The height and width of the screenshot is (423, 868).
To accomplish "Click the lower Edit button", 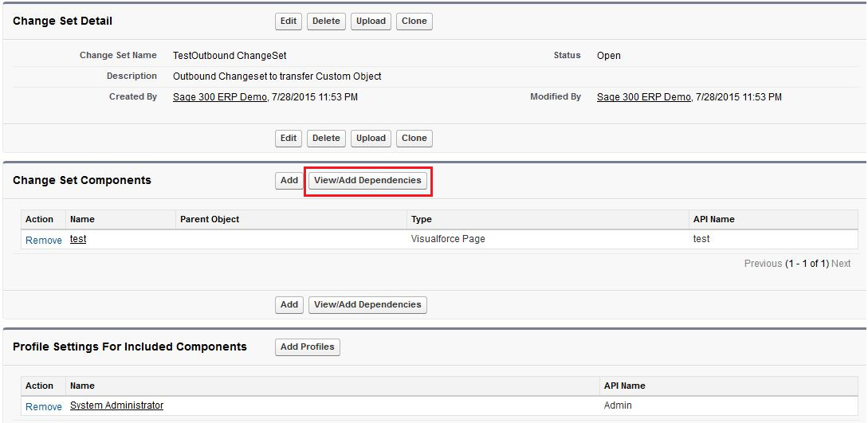I will (x=289, y=139).
